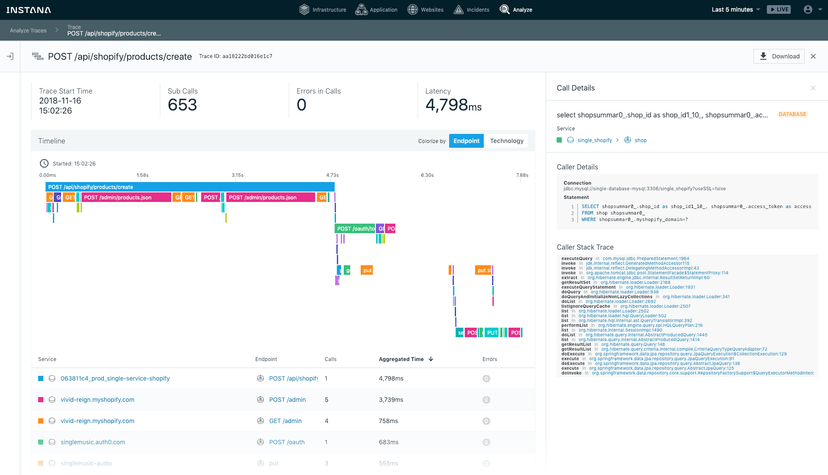The height and width of the screenshot is (475, 828).
Task: Go to Websites section
Action: 426,10
